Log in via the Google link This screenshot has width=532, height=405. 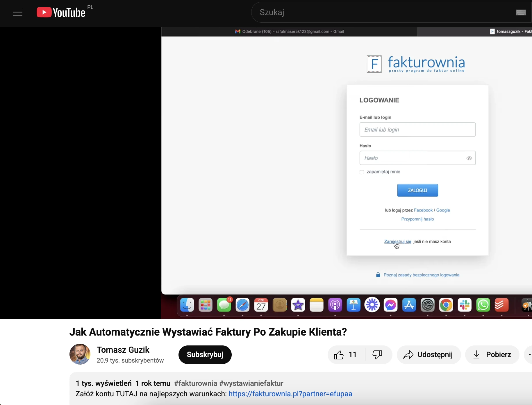pyautogui.click(x=443, y=210)
